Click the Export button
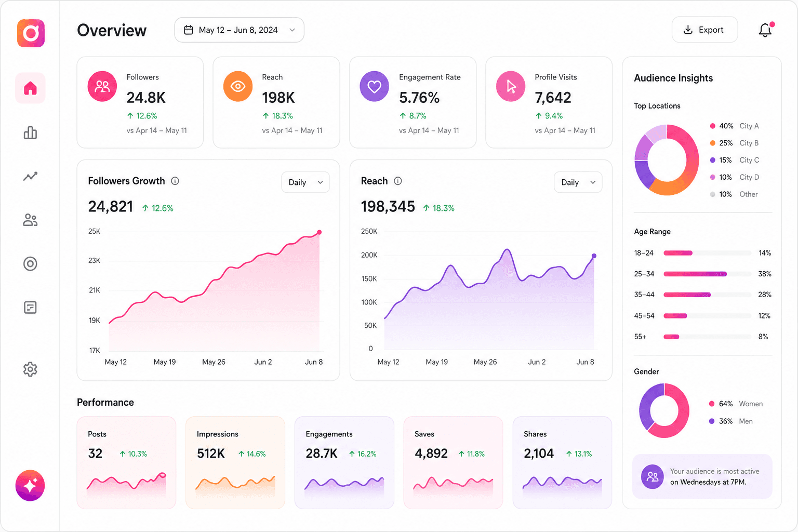798x532 pixels. (704, 30)
